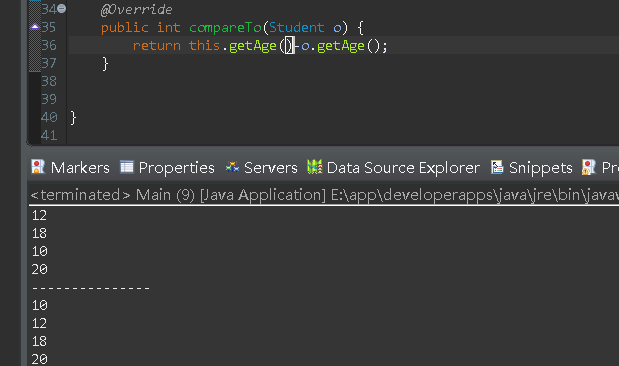Open the Data Source Explorer tab
Image resolution: width=619 pixels, height=366 pixels.
click(403, 168)
